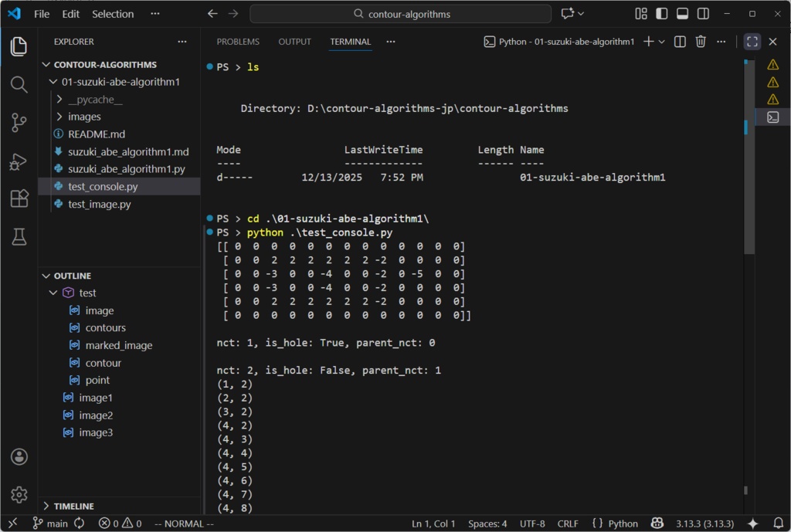Viewport: 791px width, 532px height.
Task: Open the Edit menu
Action: (70, 13)
